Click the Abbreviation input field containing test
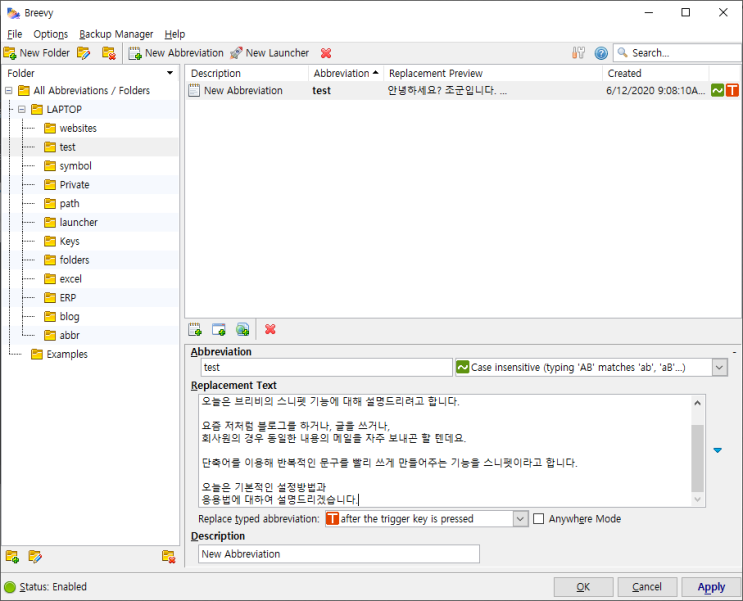This screenshot has height=601, width=743. tap(327, 367)
